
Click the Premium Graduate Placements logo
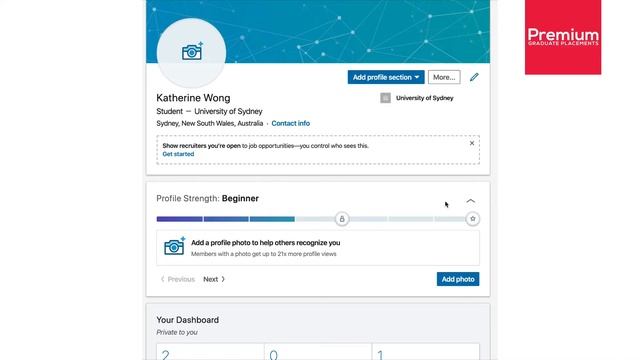[x=563, y=37]
